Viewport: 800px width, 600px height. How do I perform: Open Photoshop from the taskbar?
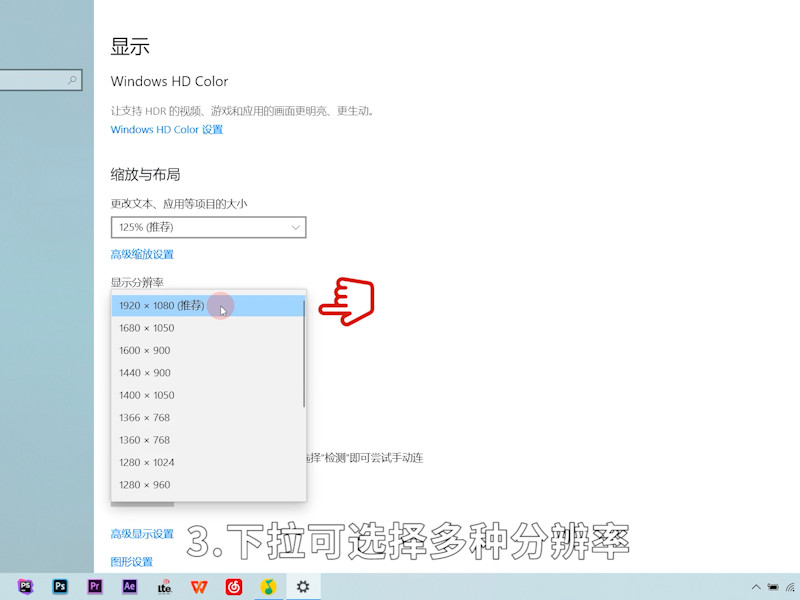(x=60, y=587)
